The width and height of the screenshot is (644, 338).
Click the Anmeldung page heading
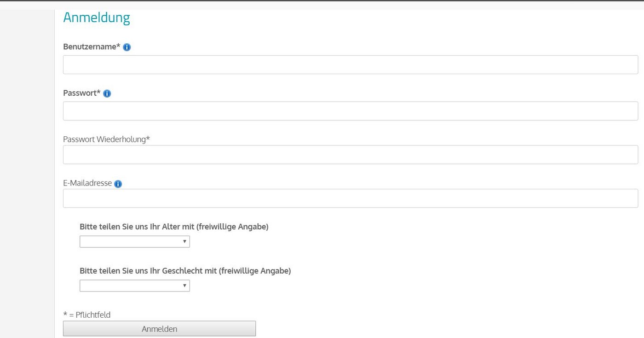(97, 17)
